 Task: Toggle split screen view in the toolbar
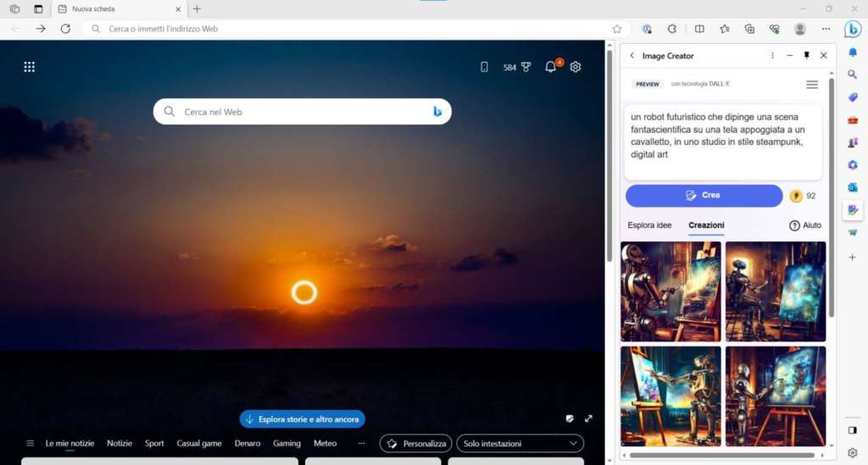coord(699,29)
